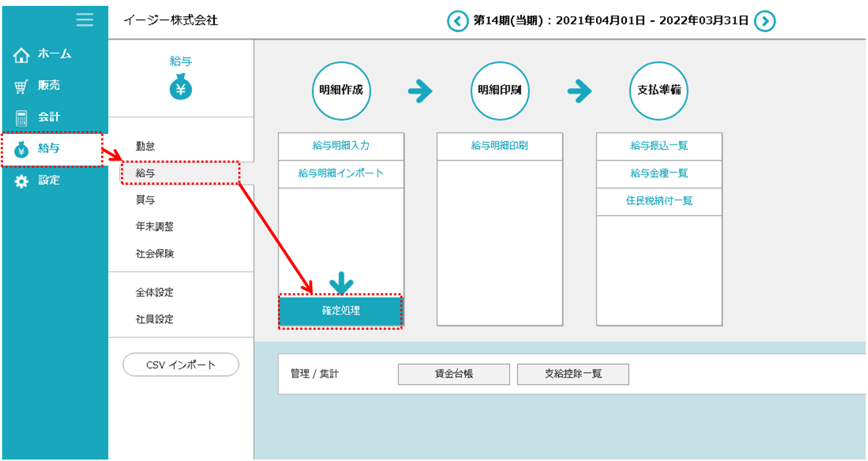Click the 販売 shopping cart icon

[x=22, y=86]
